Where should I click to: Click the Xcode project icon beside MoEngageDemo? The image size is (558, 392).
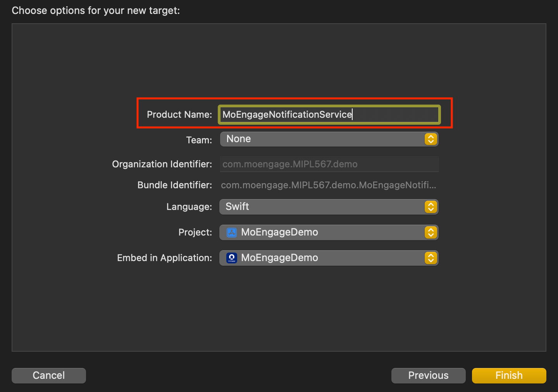click(232, 232)
